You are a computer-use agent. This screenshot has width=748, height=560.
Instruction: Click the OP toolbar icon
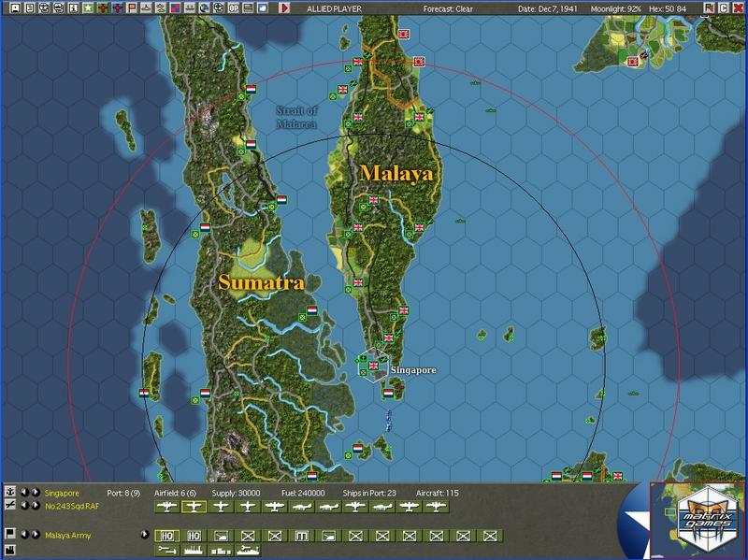pyautogui.click(x=232, y=7)
